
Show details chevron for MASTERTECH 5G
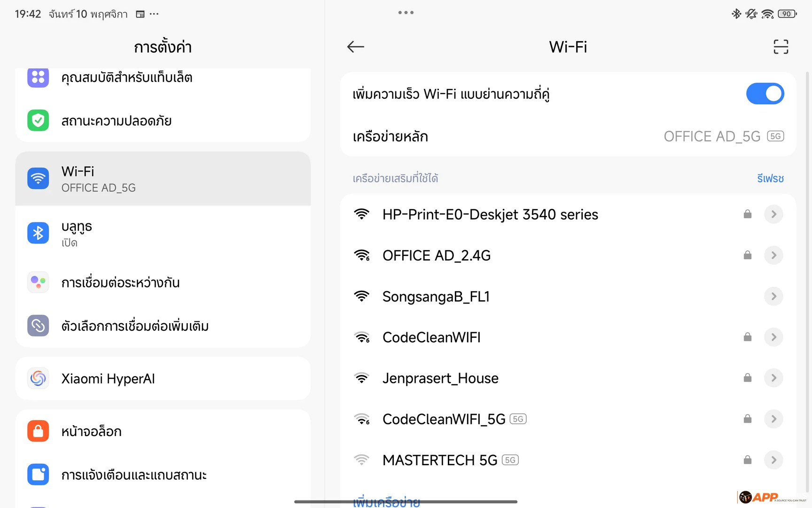[773, 460]
